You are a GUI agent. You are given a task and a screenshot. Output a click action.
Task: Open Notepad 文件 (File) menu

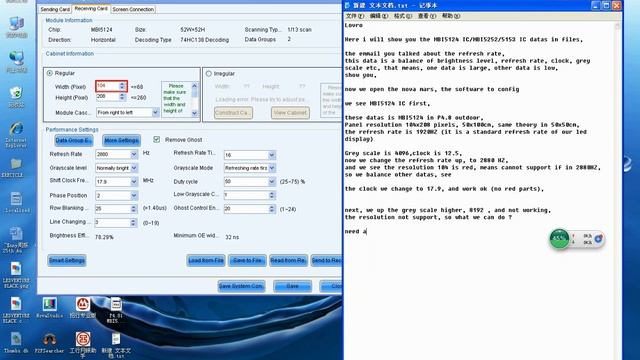click(354, 16)
